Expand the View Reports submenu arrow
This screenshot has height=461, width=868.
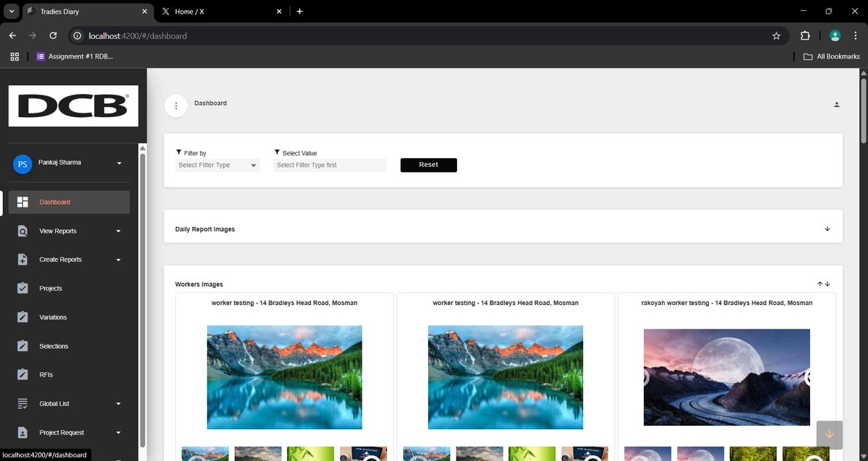pyautogui.click(x=119, y=231)
